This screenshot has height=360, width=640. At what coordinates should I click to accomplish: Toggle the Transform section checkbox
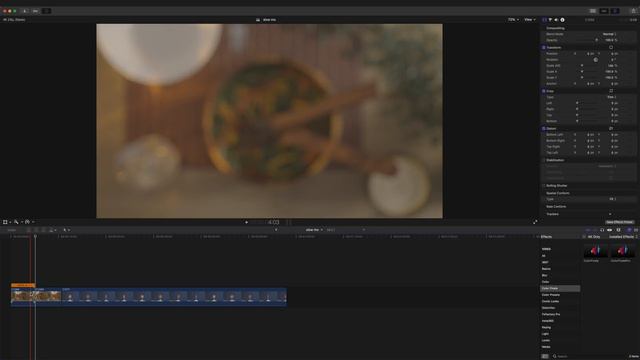[544, 47]
